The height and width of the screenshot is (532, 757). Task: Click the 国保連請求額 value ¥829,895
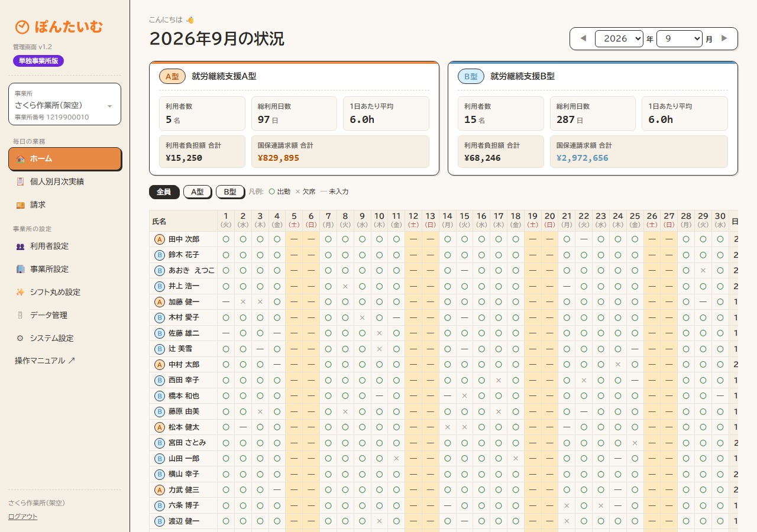click(279, 158)
